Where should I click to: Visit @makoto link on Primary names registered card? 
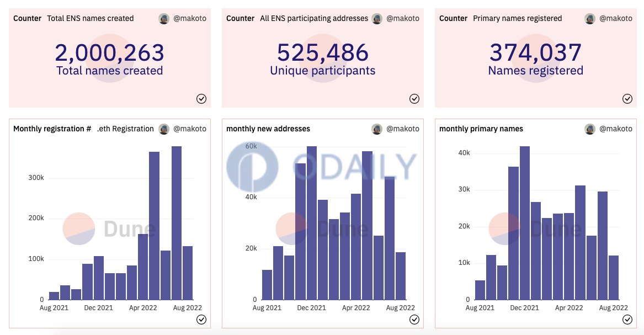click(x=616, y=18)
